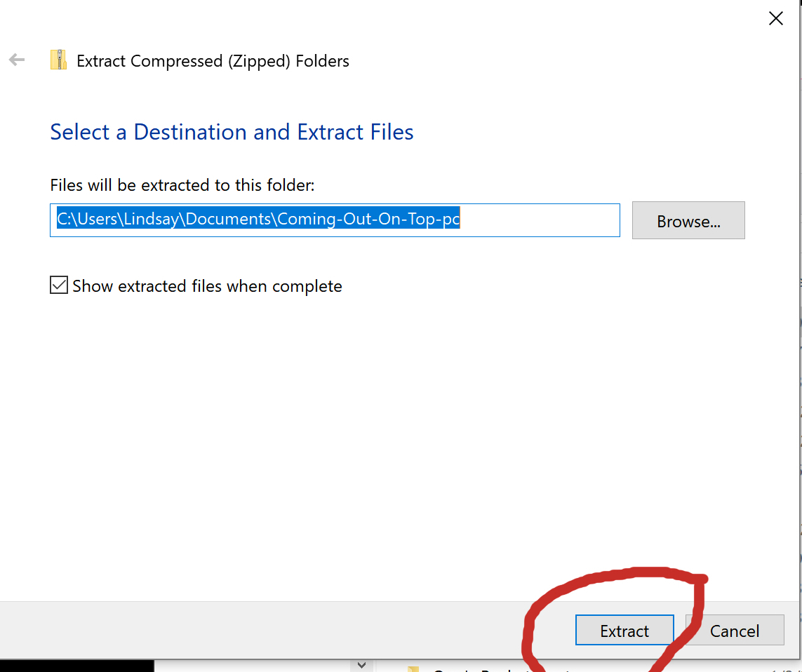Click the partially visible folder icon below the dialog

(x=413, y=668)
